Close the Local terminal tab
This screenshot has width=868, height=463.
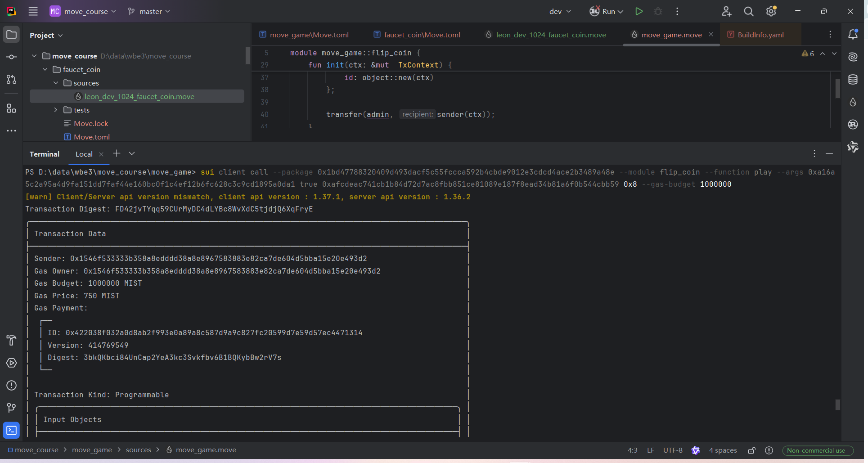click(x=101, y=154)
